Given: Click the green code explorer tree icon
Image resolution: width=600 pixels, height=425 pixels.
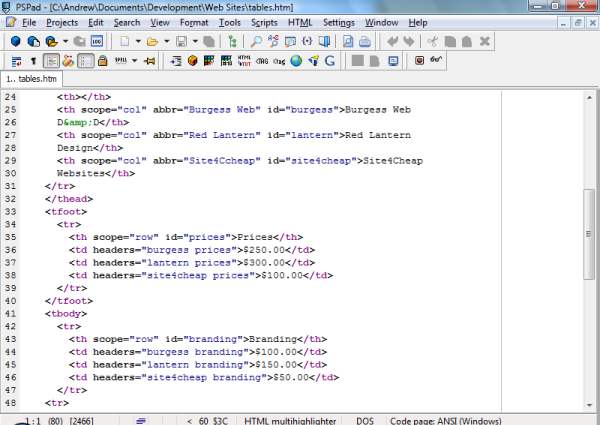Looking at the screenshot, I should coord(232,41).
